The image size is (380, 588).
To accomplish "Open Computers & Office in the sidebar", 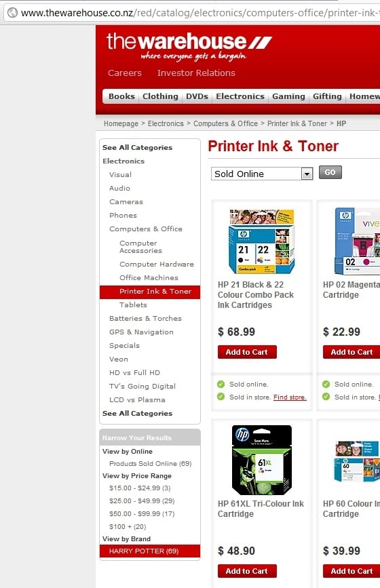I will (145, 229).
